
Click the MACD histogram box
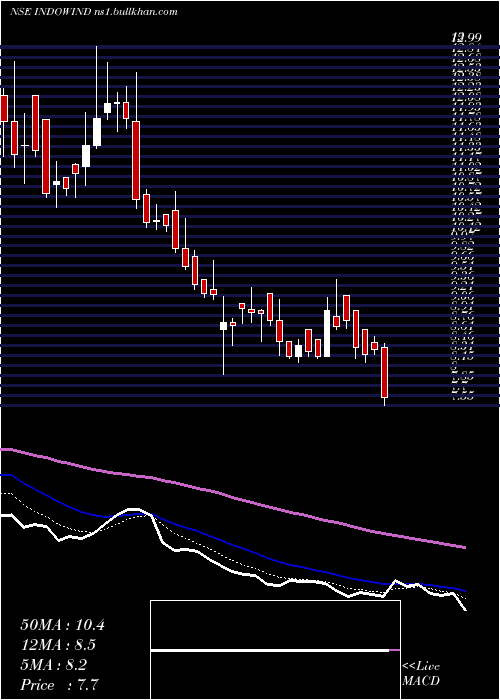[x=275, y=650]
